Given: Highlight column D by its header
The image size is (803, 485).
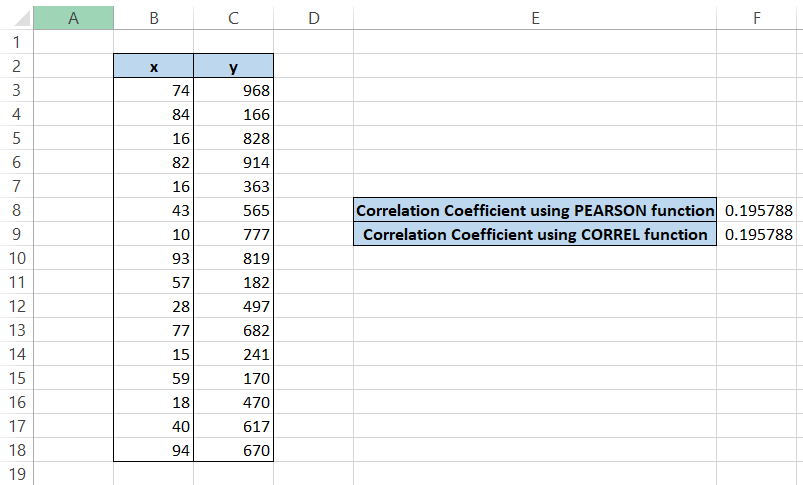Looking at the screenshot, I should (x=313, y=17).
